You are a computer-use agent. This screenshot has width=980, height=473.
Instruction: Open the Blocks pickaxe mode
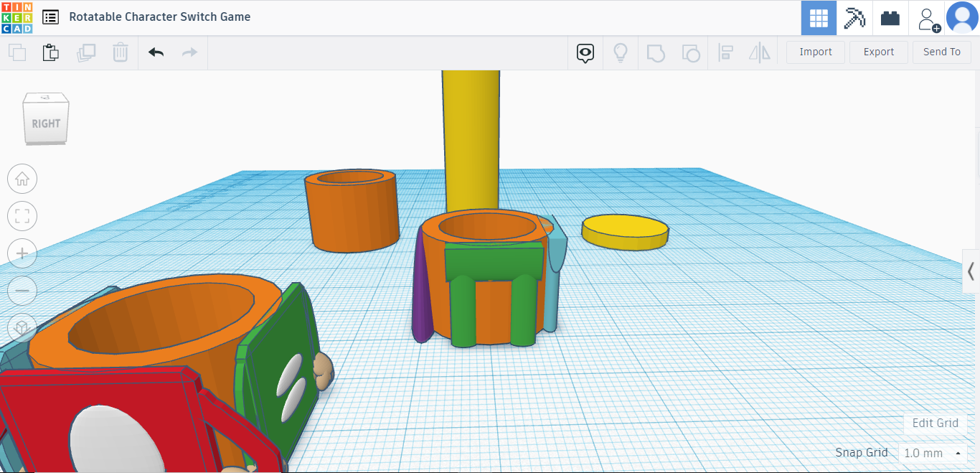[x=854, y=18]
